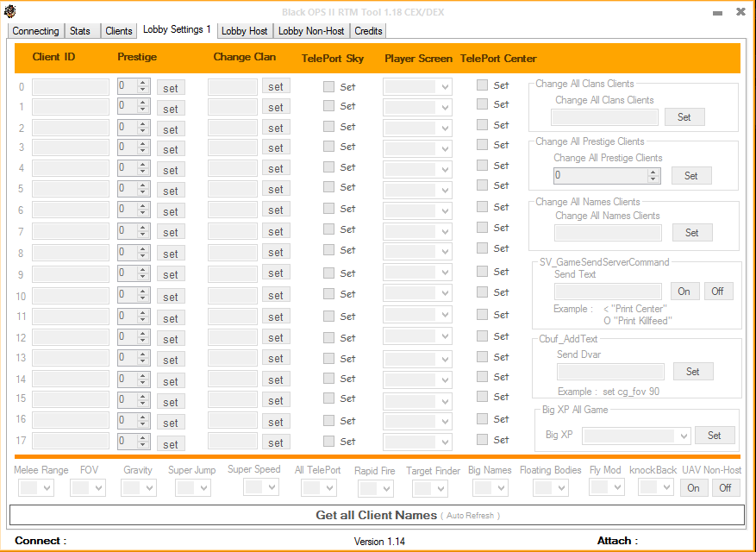Open the Big Names dropdown
Viewport: 756px width, 552px height.
490,488
